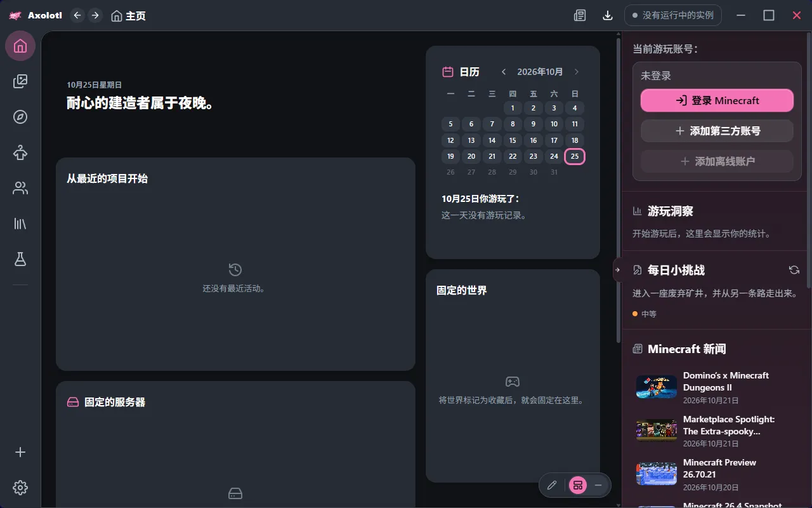Select October 1 in the calendar
The image size is (812, 508).
(x=513, y=108)
